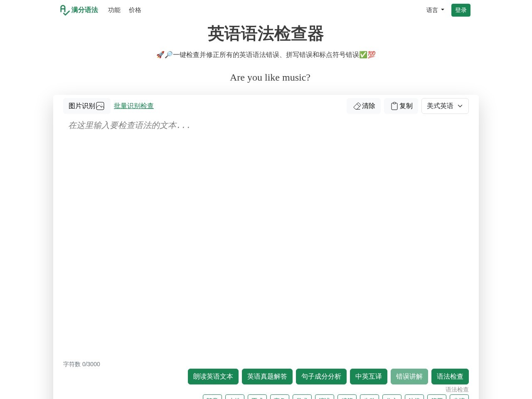The image size is (532, 399).
Task: Click the 图片识别 image recognition button
Action: (x=86, y=106)
